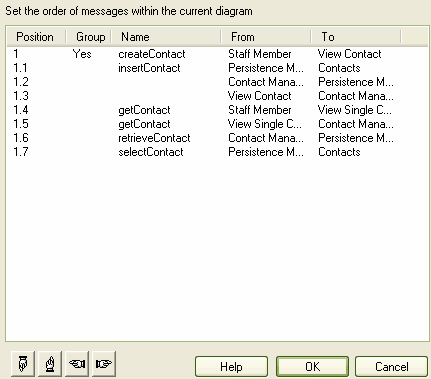This screenshot has height=379, width=431.
Task: Sort by the Position column header
Action: pos(35,37)
